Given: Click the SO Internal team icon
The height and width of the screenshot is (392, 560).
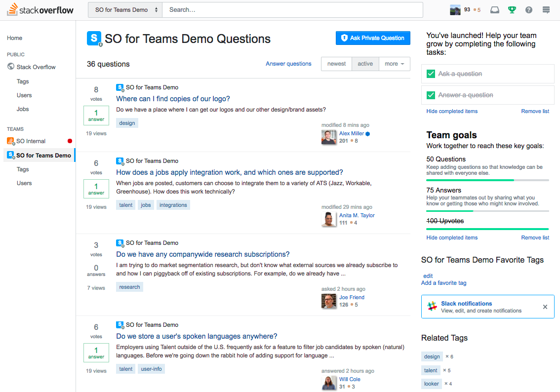Looking at the screenshot, I should pyautogui.click(x=11, y=141).
